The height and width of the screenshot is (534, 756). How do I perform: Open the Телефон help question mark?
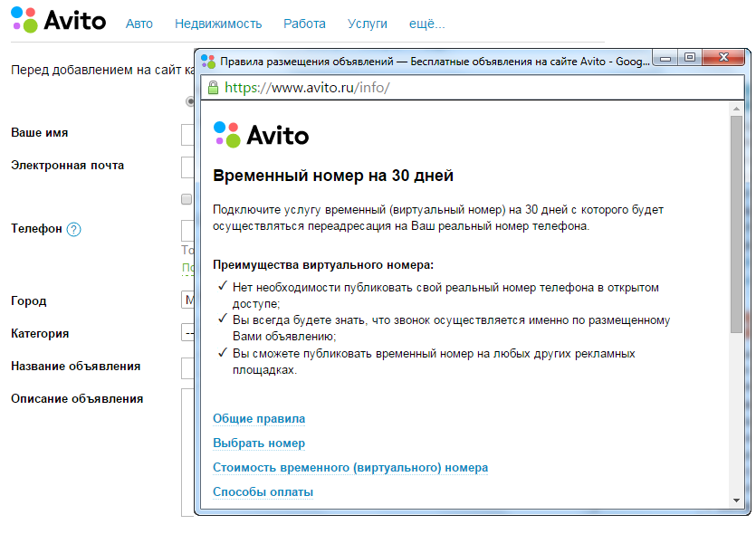click(73, 229)
